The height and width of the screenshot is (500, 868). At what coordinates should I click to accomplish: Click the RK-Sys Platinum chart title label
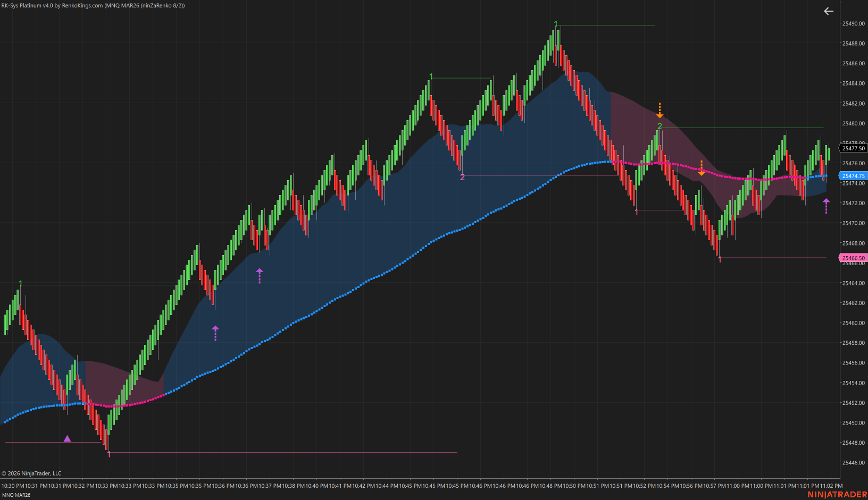pos(93,5)
